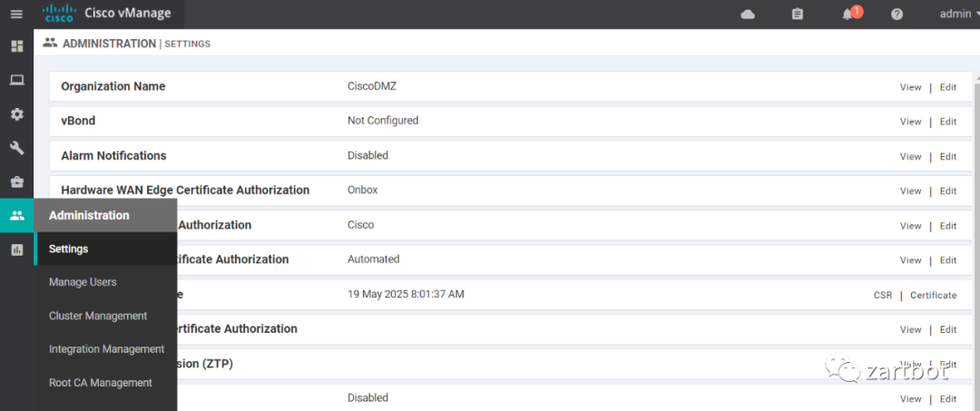
Task: Open Cluster Management menu item
Action: click(x=98, y=316)
